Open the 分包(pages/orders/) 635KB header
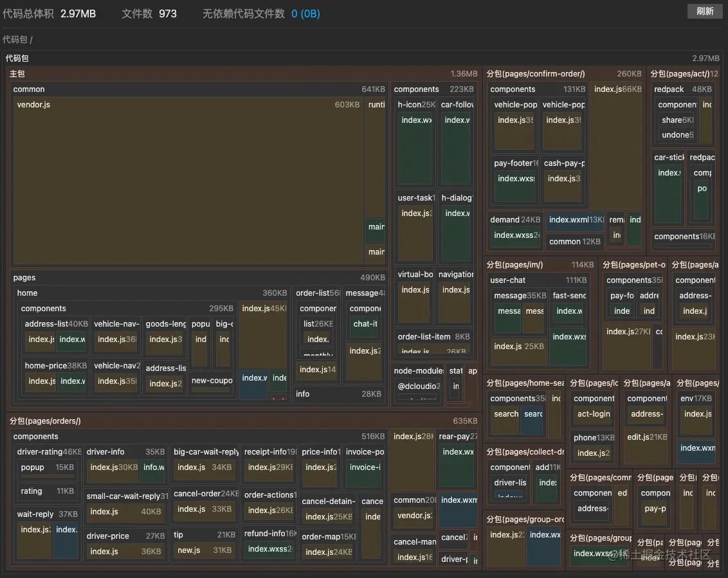The width and height of the screenshot is (728, 578). click(x=244, y=420)
